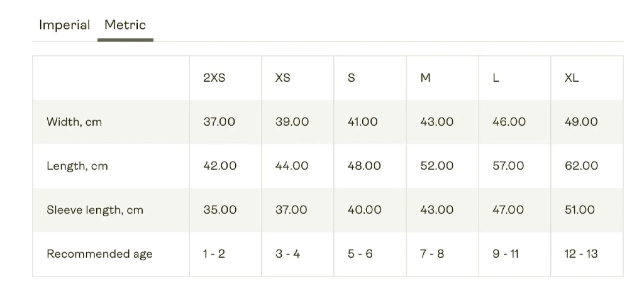Click the 49.00 width value for XL
Screen dimensions: 644x308
(x=581, y=122)
